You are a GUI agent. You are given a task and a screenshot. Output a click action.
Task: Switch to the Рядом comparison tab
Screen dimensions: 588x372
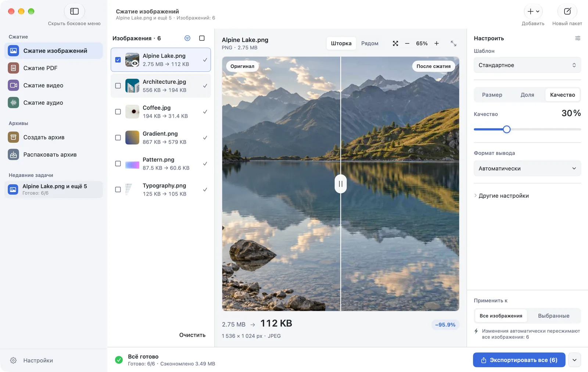[x=370, y=43]
